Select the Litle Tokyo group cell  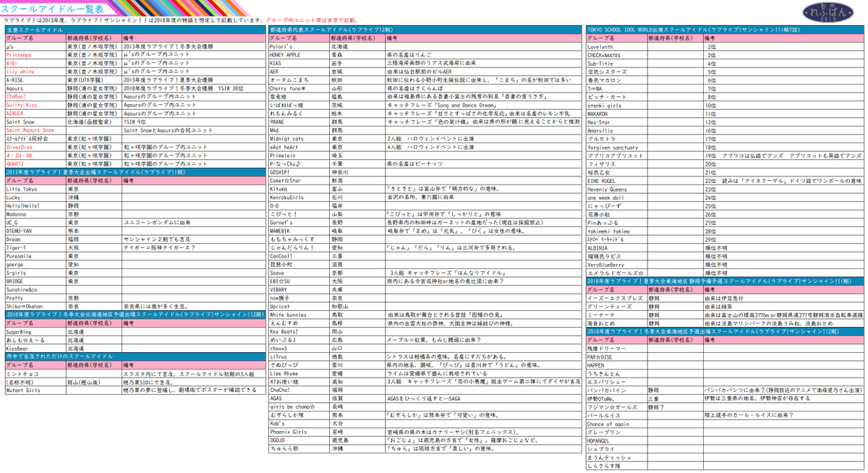[35, 188]
